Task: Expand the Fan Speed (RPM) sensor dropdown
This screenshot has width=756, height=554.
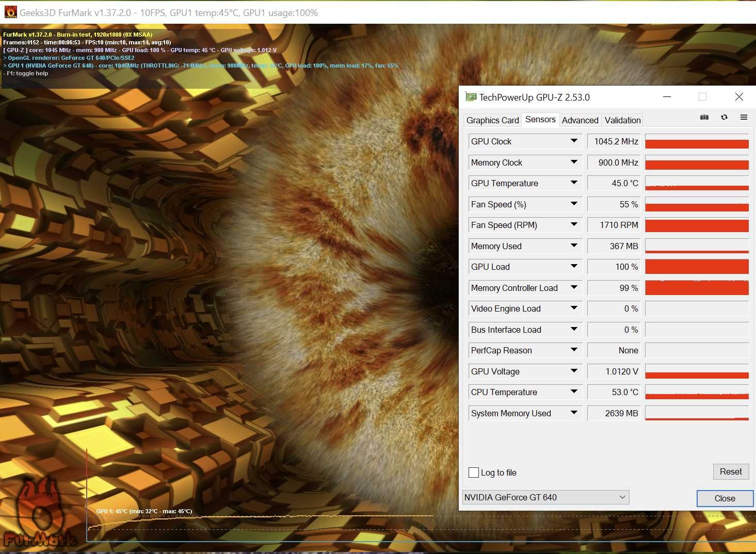Action: click(574, 224)
